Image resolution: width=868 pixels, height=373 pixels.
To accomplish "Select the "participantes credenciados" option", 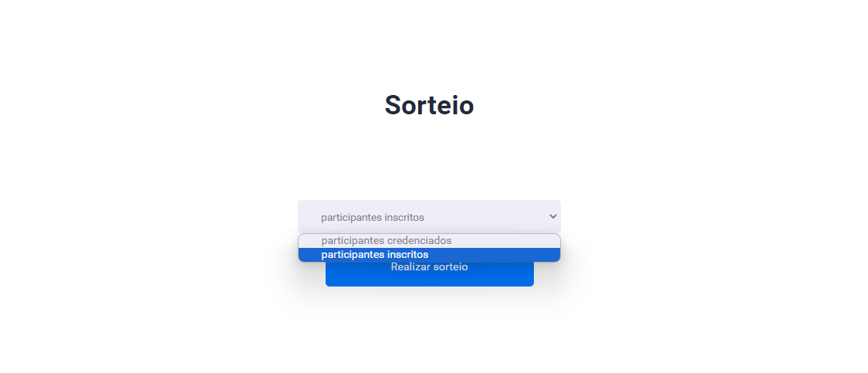I will pos(429,241).
